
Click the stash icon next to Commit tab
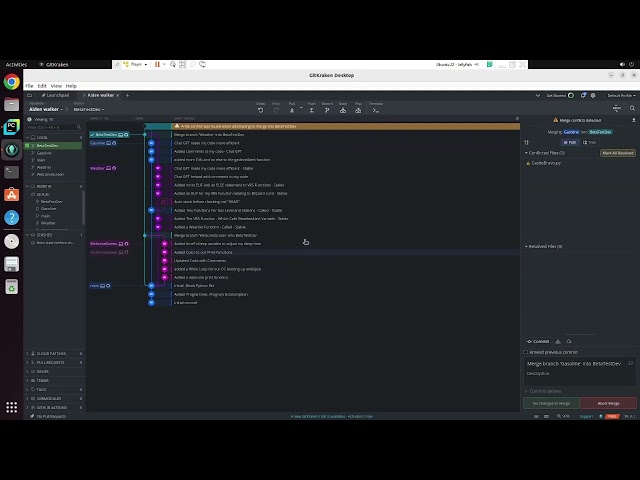coord(558,342)
